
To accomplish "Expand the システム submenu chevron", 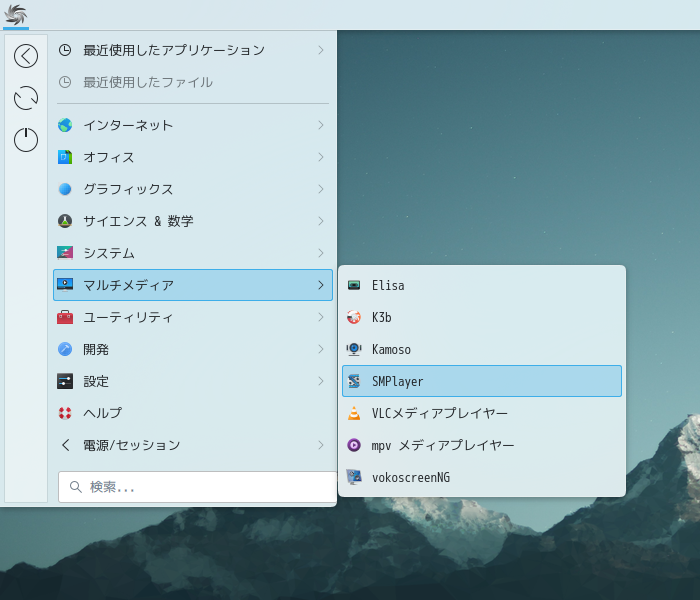I will (x=321, y=253).
